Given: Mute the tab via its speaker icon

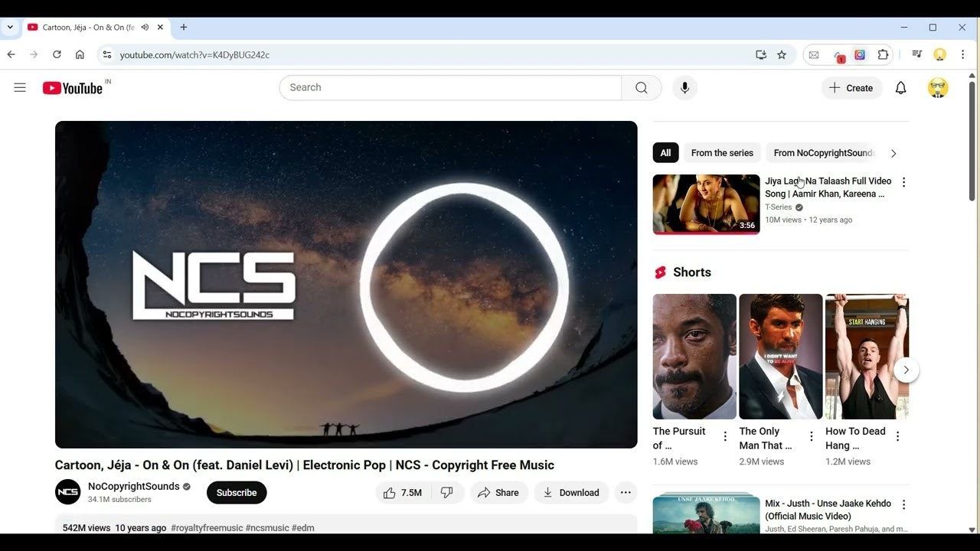Looking at the screenshot, I should (144, 27).
